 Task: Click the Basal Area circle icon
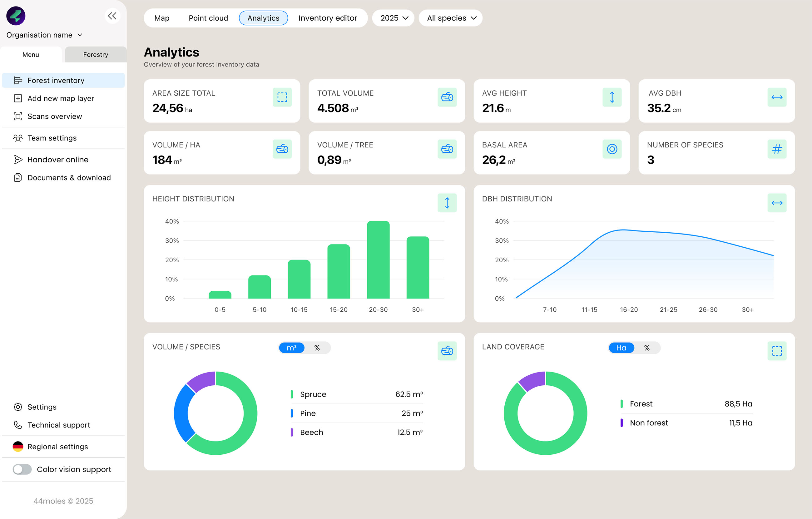612,149
